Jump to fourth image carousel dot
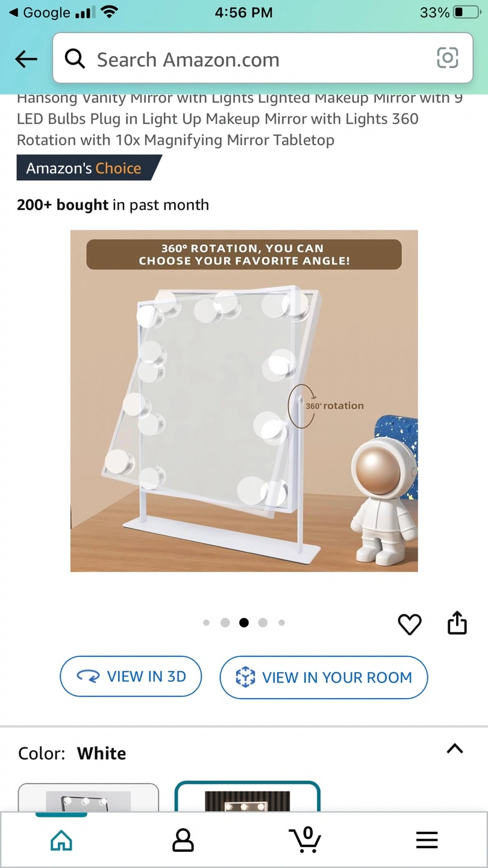Viewport: 488px width, 868px height. point(263,623)
